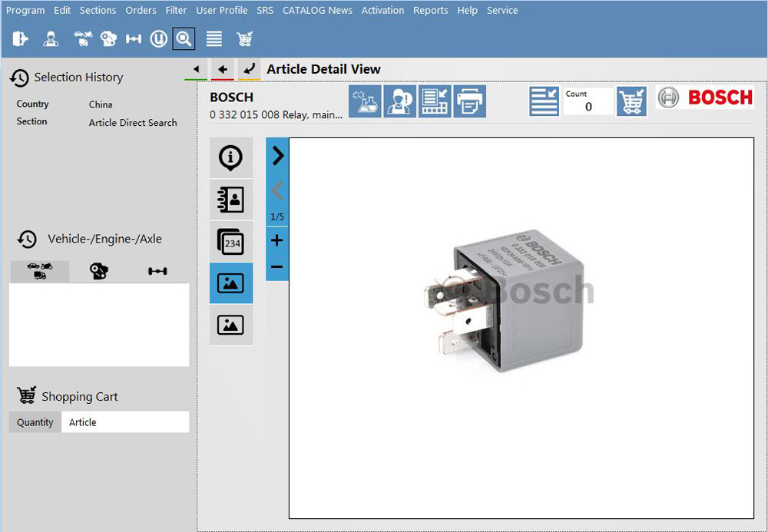Collapse the left panel with triangle arrow
The width and height of the screenshot is (768, 532).
tap(196, 70)
